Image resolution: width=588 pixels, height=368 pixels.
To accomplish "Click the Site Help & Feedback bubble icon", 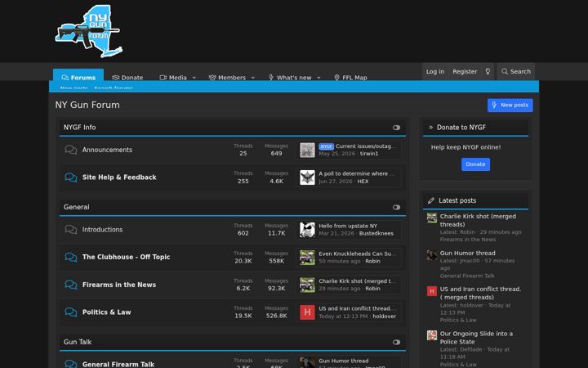I will [71, 177].
